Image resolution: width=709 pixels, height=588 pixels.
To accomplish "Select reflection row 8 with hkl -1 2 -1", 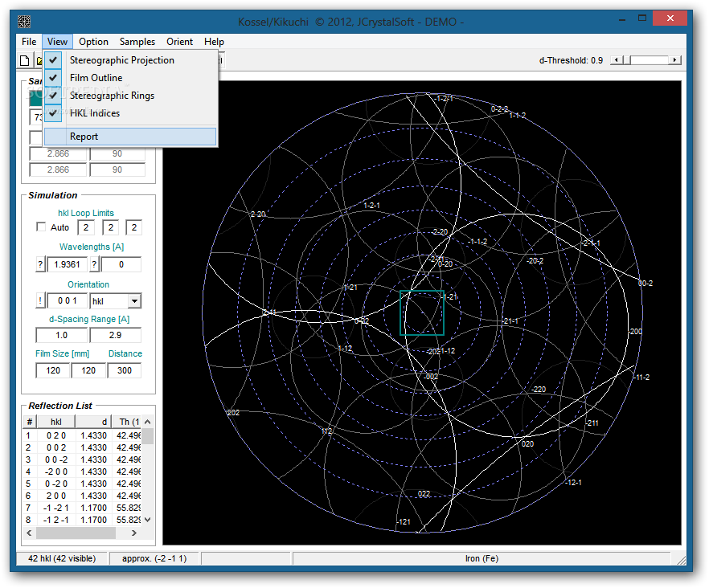I will (83, 520).
